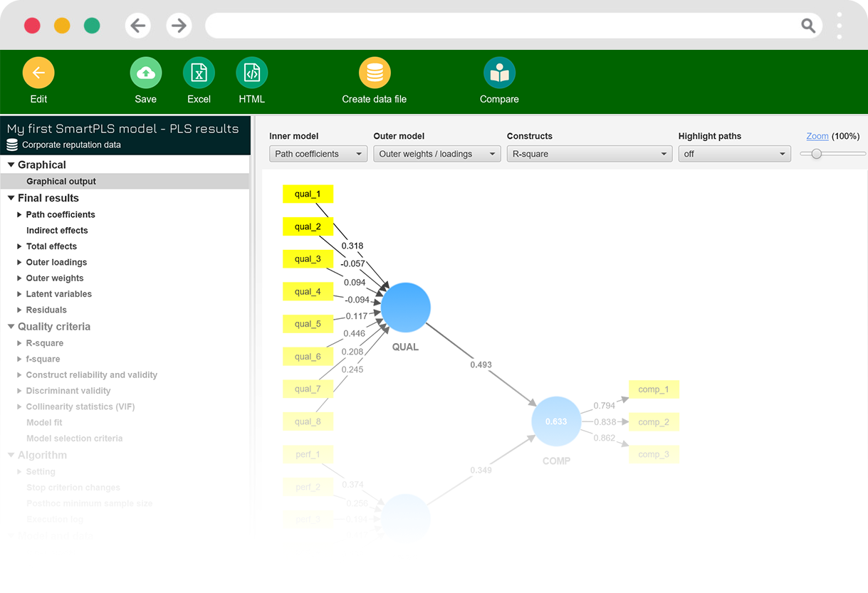The width and height of the screenshot is (868, 593).
Task: Click the Save cloud icon
Action: click(x=145, y=73)
